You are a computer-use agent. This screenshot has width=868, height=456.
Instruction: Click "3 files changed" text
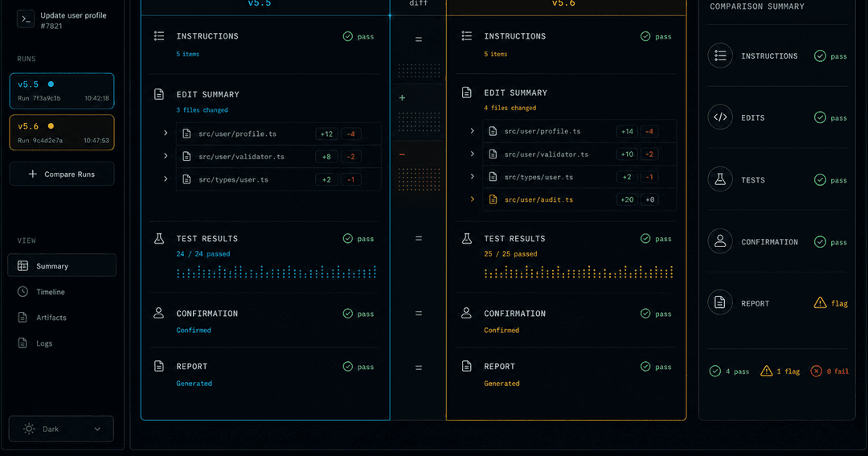(x=202, y=109)
